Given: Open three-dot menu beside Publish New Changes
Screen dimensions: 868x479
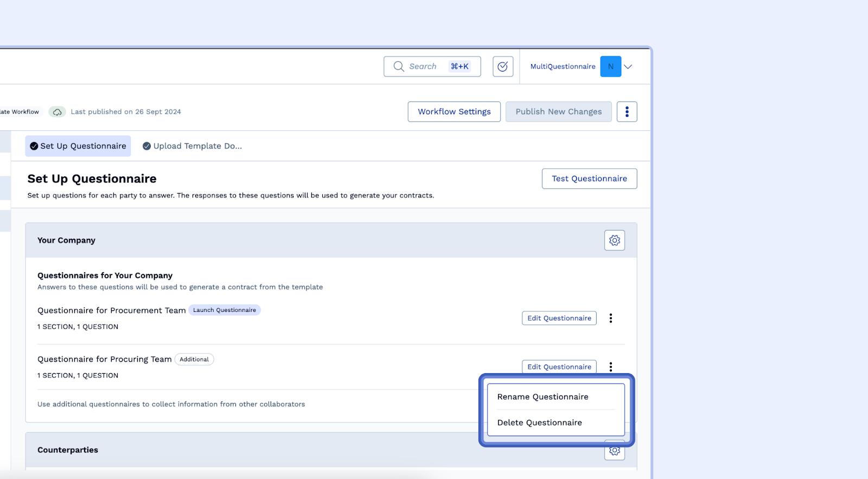Looking at the screenshot, I should click(627, 112).
